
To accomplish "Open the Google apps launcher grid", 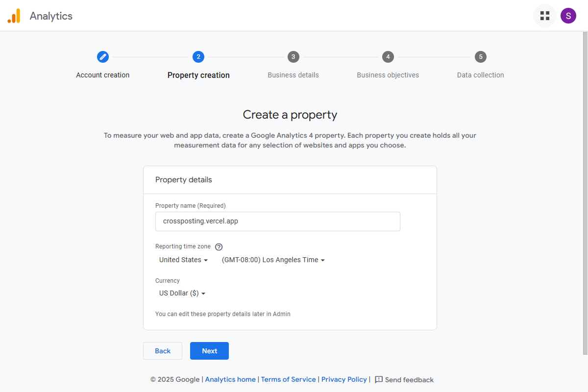I will coord(545,15).
